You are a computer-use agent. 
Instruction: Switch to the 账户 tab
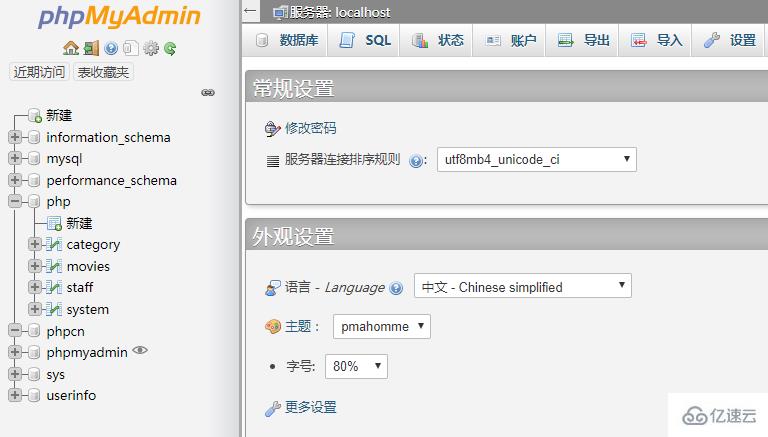[509, 40]
